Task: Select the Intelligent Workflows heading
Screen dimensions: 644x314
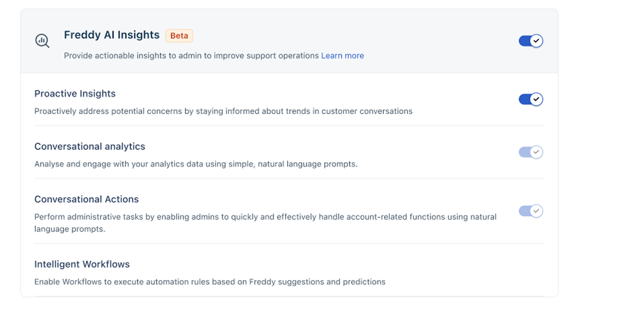Action: [82, 264]
